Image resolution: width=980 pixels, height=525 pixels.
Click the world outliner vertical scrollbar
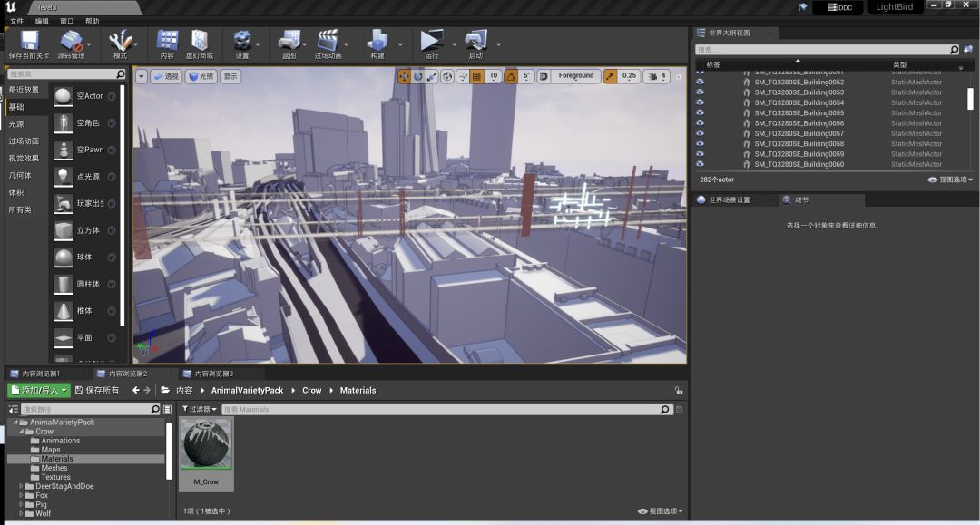click(970, 98)
